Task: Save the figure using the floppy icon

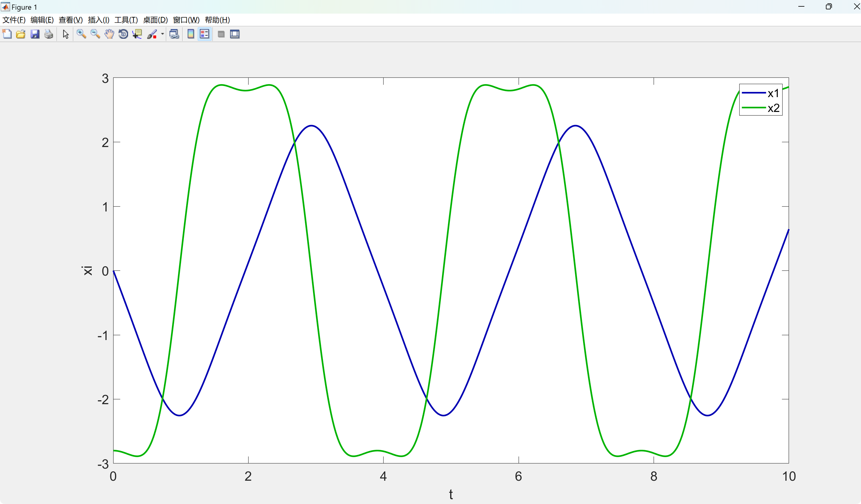Action: pyautogui.click(x=35, y=34)
